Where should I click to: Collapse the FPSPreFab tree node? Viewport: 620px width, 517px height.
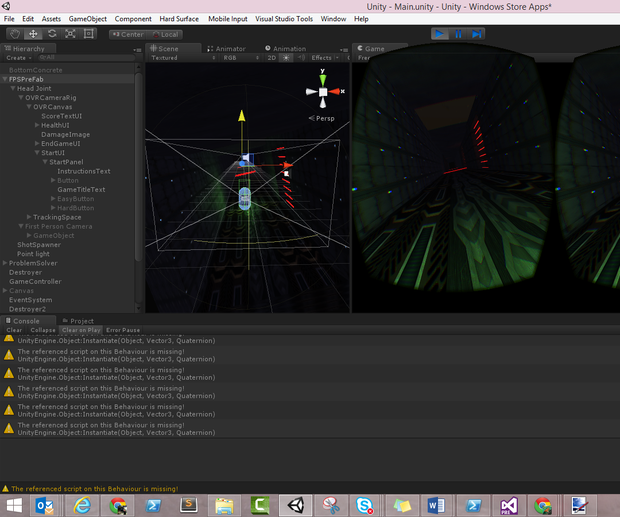click(5, 79)
